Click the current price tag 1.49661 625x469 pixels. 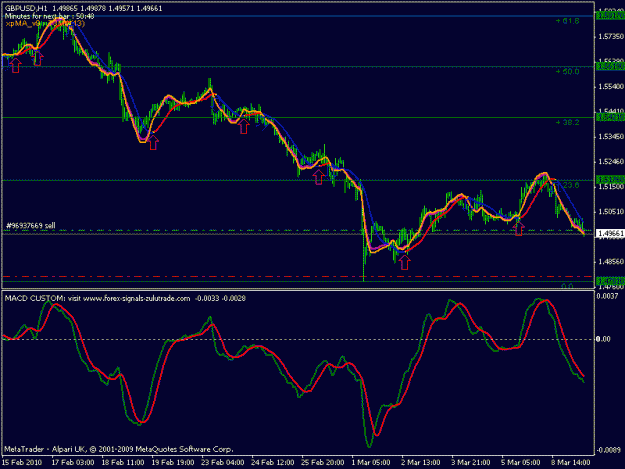pos(610,234)
